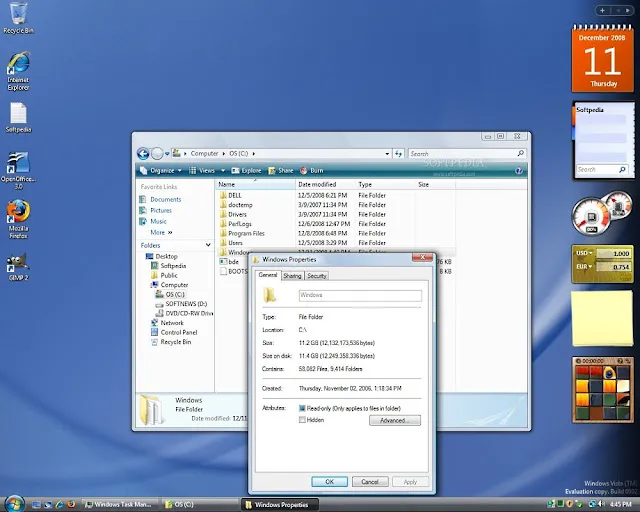
Task: Collapse the Folders pane chevron
Action: click(x=208, y=245)
